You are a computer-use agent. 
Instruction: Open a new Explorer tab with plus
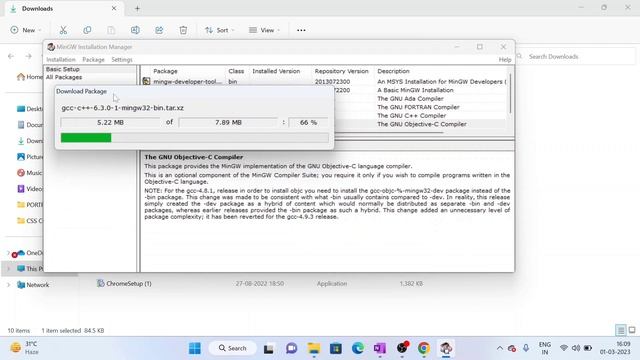[x=137, y=9]
